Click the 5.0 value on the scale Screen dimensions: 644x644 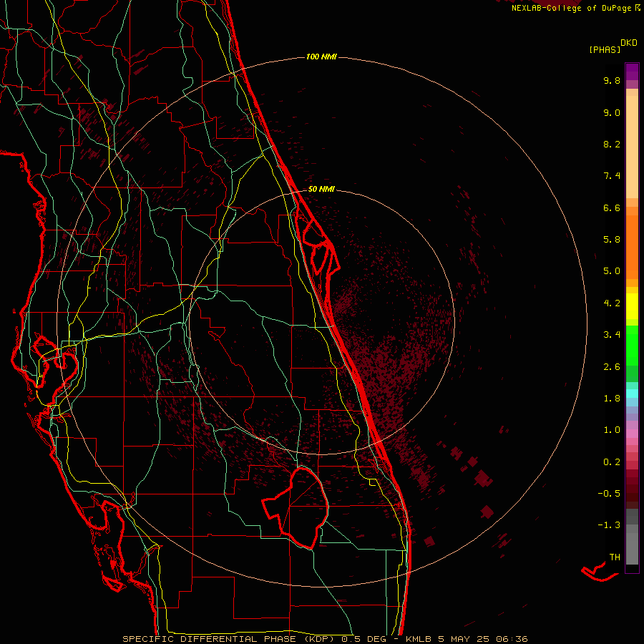coord(612,271)
